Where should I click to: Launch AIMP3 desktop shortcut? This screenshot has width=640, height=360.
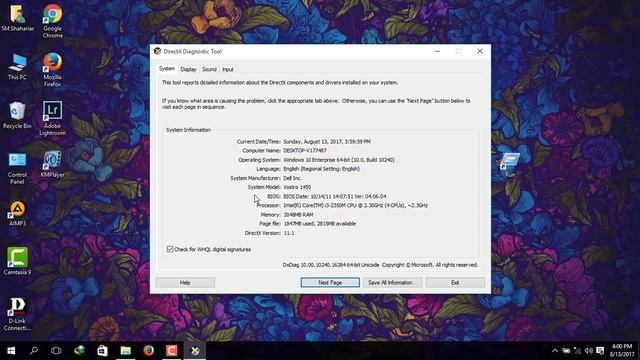17,213
